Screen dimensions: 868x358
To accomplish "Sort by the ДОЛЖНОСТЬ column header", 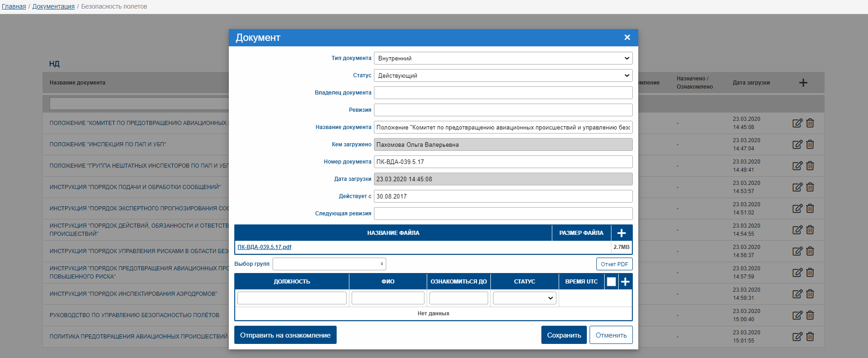I will click(292, 282).
